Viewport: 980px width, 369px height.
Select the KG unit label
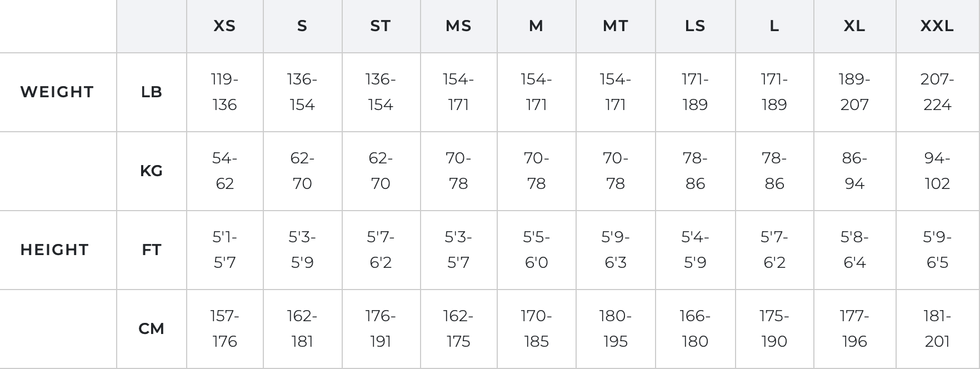pos(151,171)
